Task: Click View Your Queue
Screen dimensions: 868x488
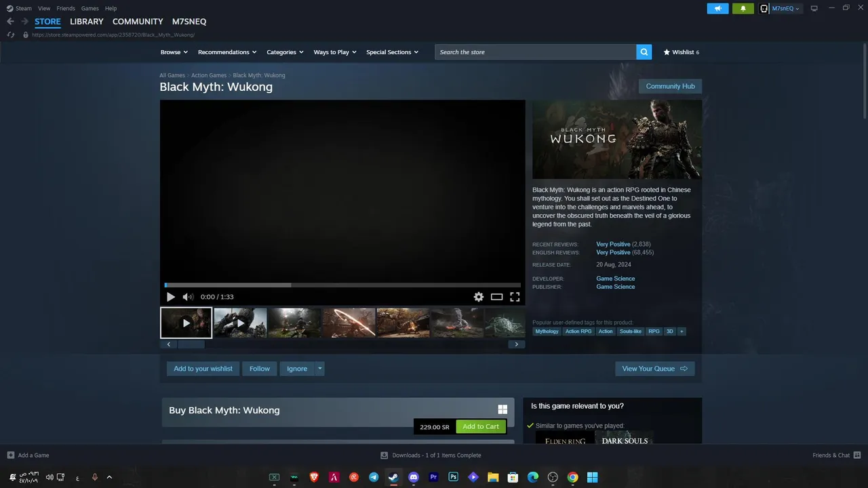Action: 654,369
